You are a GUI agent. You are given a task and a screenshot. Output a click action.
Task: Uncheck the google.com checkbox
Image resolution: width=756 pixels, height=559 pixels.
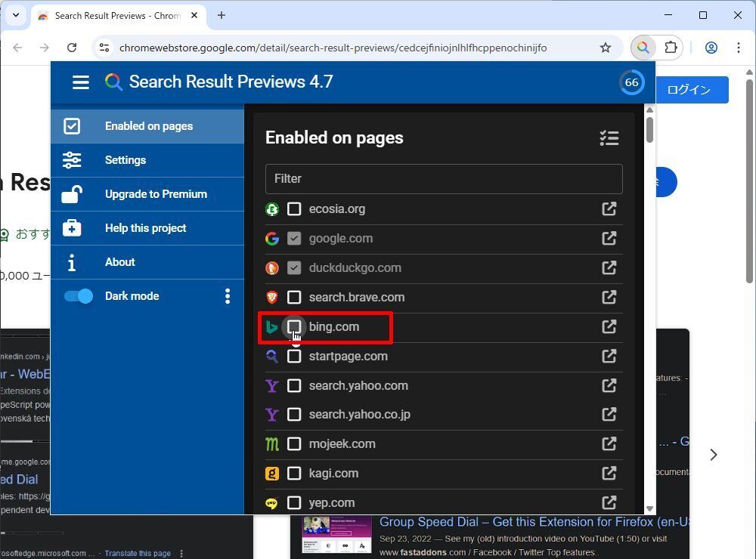(294, 239)
